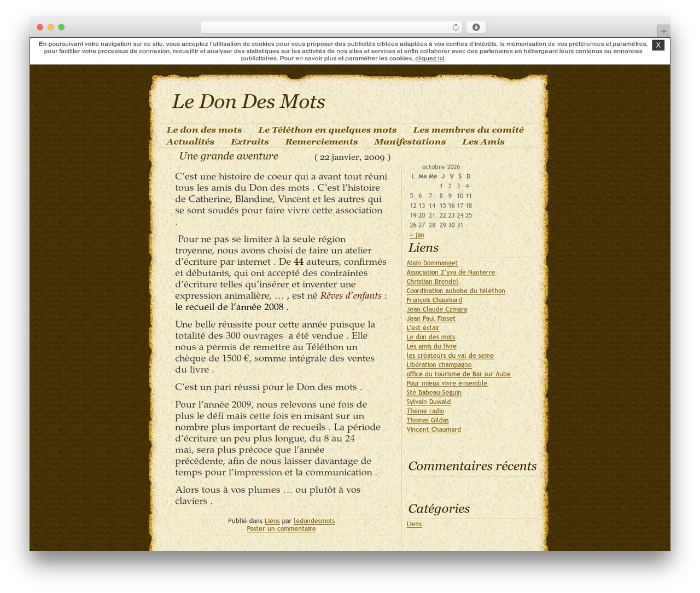
Task: Click 'Poster un commentaire' link
Action: point(281,530)
